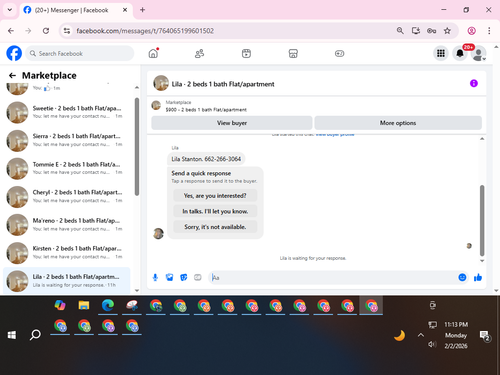This screenshot has height=375, width=500.
Task: Choose a sticker icon in composer
Action: (184, 277)
